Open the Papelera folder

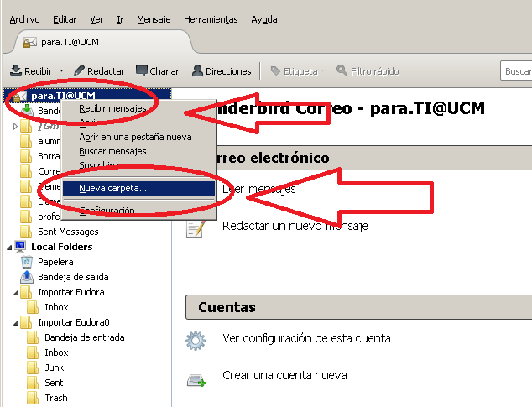pos(55,262)
